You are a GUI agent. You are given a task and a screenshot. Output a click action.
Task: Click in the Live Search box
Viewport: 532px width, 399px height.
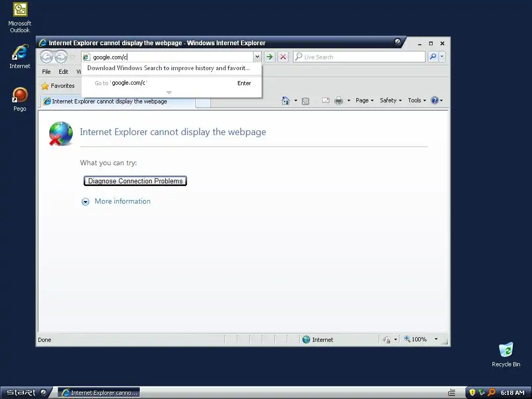pos(360,57)
